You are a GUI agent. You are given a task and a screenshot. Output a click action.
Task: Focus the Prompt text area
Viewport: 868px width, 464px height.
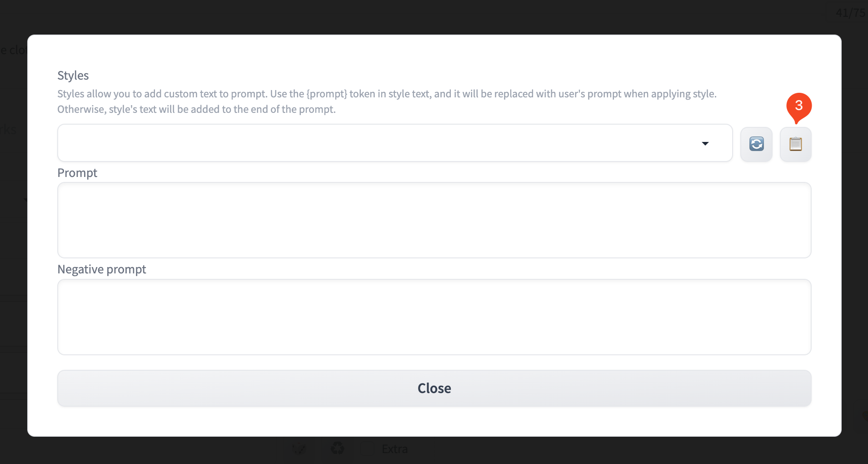434,220
